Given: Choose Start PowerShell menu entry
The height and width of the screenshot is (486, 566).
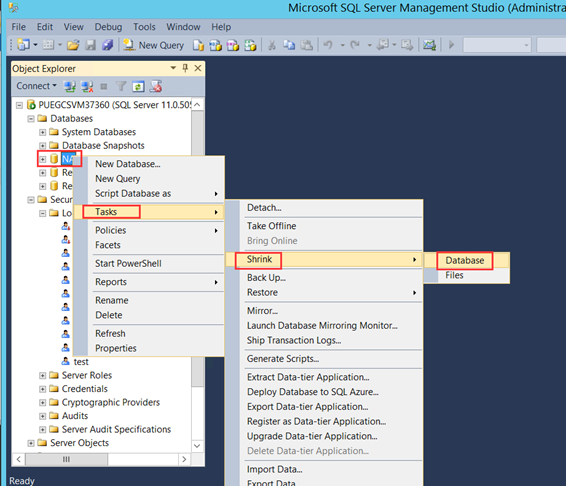Looking at the screenshot, I should click(x=149, y=264).
